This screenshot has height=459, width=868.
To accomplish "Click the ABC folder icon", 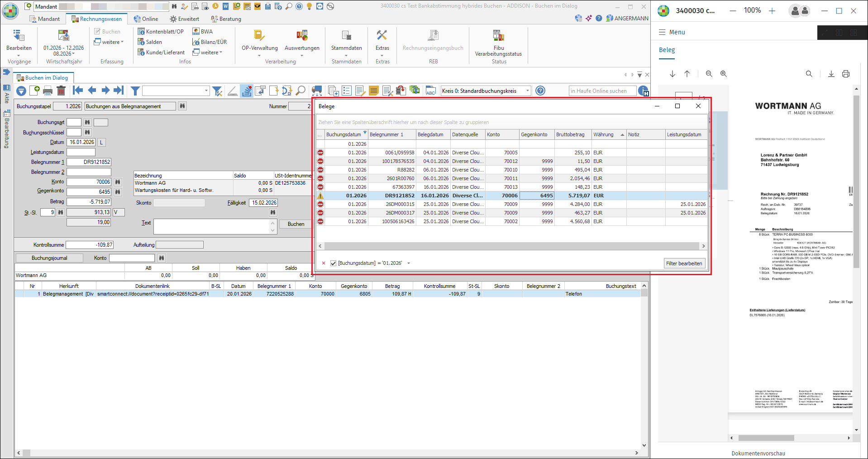I will [430, 91].
